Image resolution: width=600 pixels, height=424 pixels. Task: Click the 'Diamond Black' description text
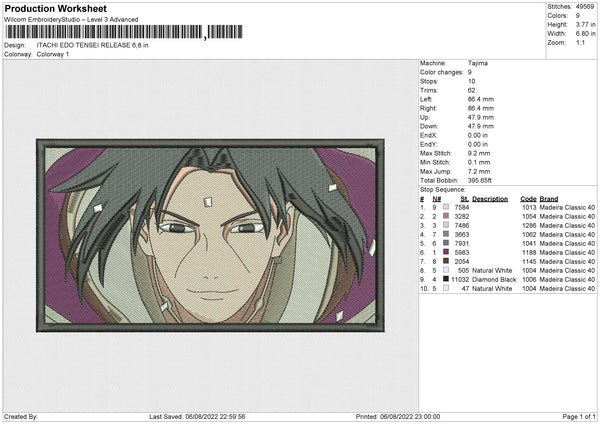tap(494, 279)
